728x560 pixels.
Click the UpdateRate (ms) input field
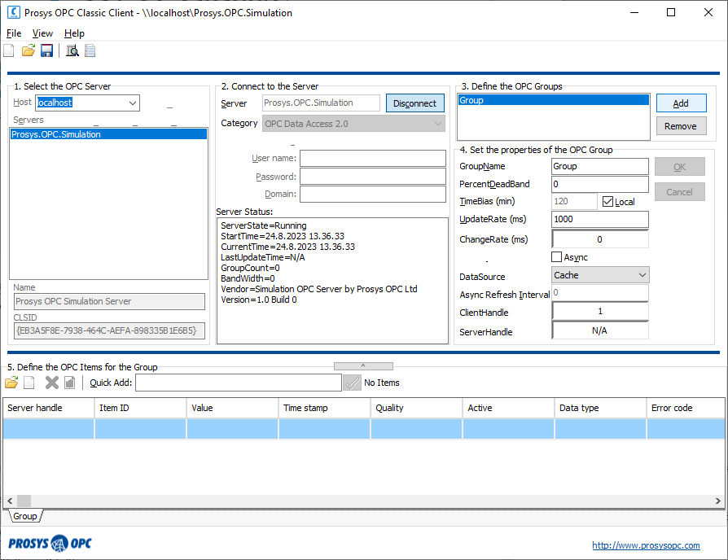coord(600,220)
